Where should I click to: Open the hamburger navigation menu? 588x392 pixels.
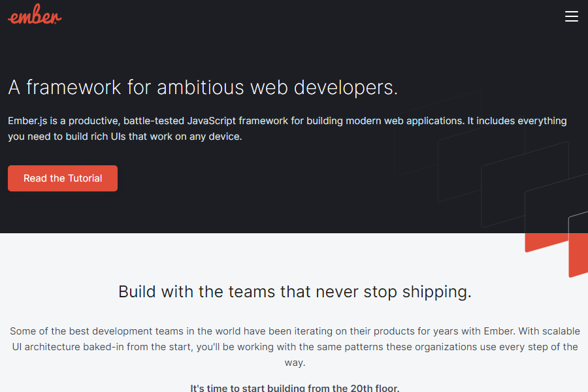click(571, 16)
